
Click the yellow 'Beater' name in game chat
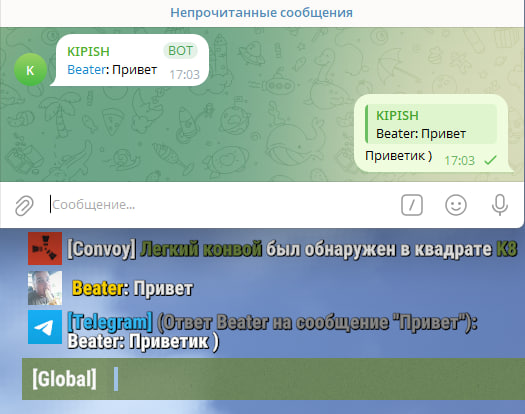97,288
